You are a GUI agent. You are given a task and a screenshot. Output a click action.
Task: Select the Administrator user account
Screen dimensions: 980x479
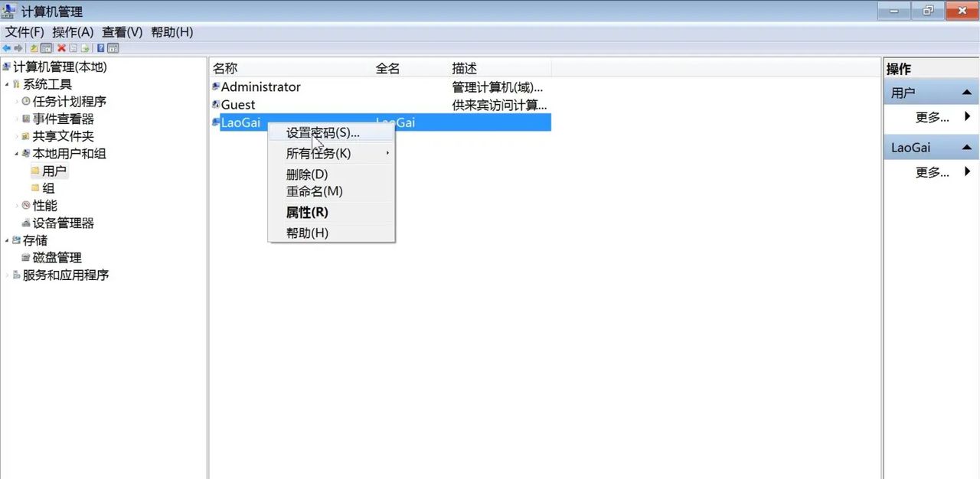[x=260, y=86]
